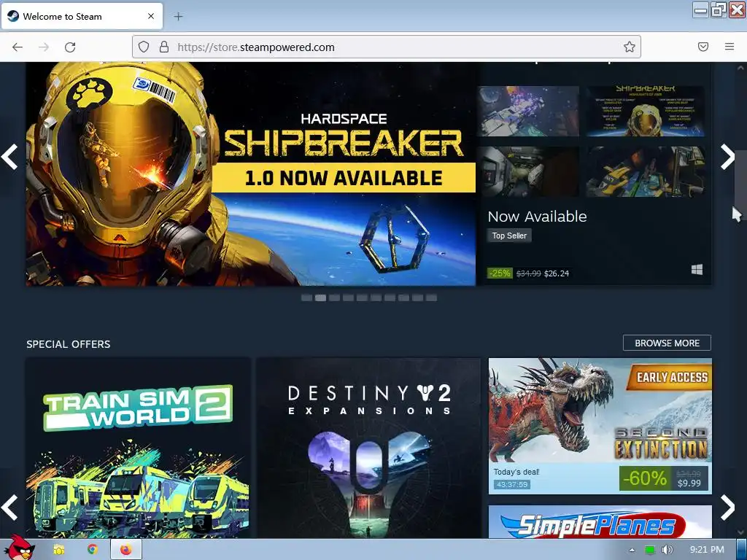The width and height of the screenshot is (747, 560).
Task: Select the first carousel page dot
Action: coord(307,298)
